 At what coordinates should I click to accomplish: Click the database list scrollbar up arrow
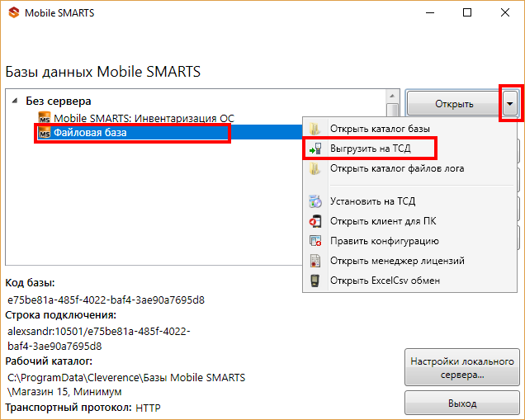(x=392, y=96)
